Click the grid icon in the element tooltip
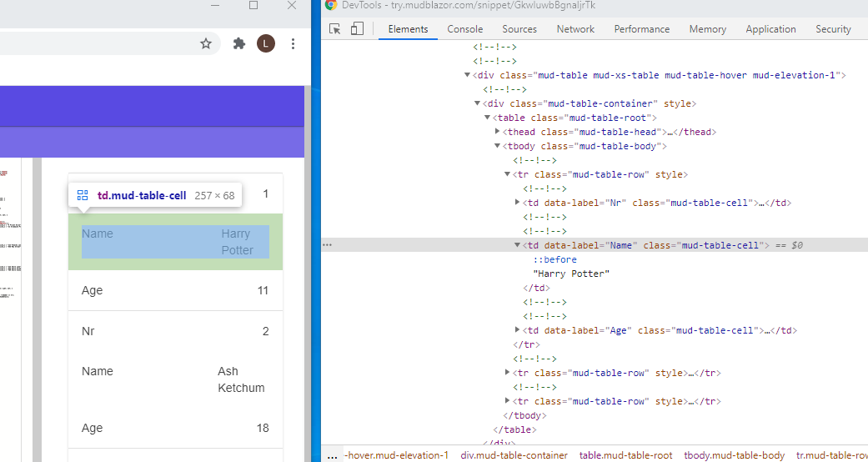The image size is (868, 462). click(83, 195)
